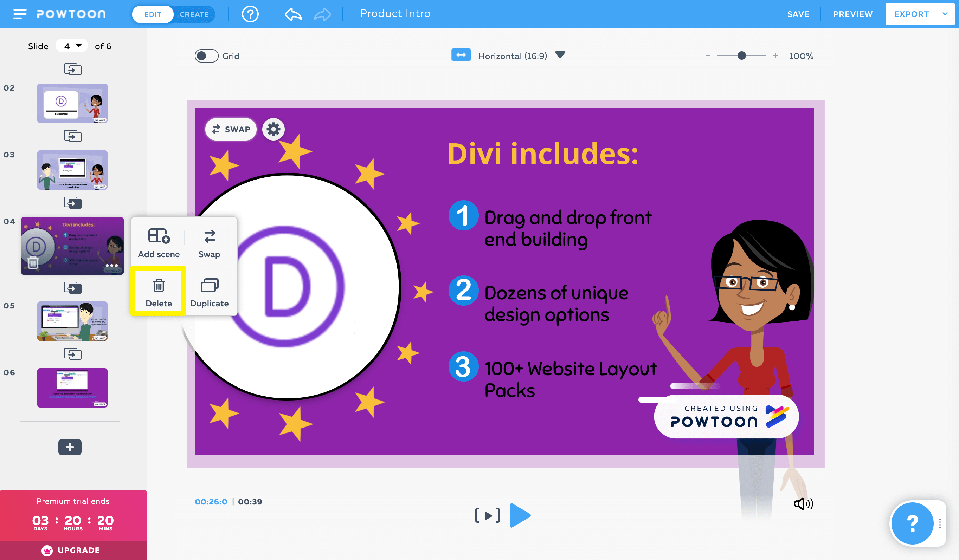The height and width of the screenshot is (560, 959).
Task: Drag the zoom level slider
Action: click(x=742, y=56)
